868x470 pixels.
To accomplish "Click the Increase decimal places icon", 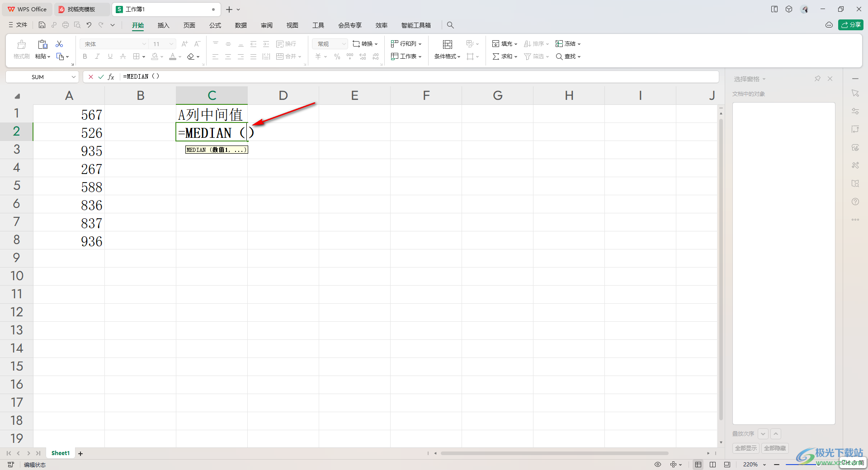I will tap(363, 56).
